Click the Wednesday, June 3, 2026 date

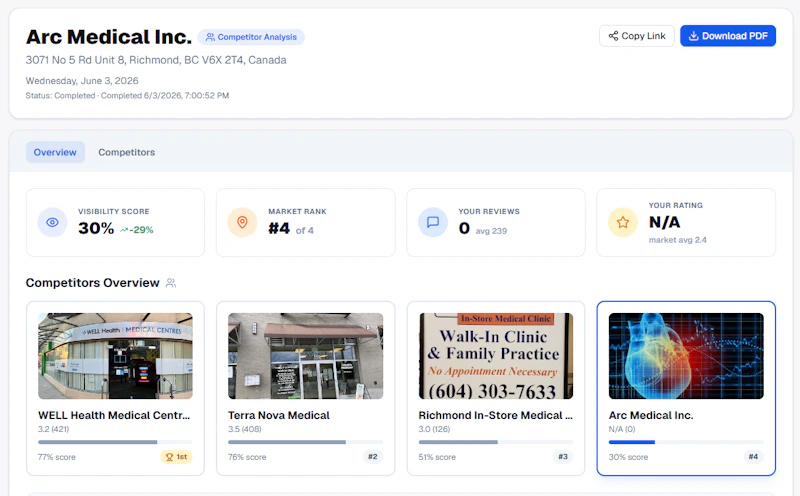(x=82, y=81)
